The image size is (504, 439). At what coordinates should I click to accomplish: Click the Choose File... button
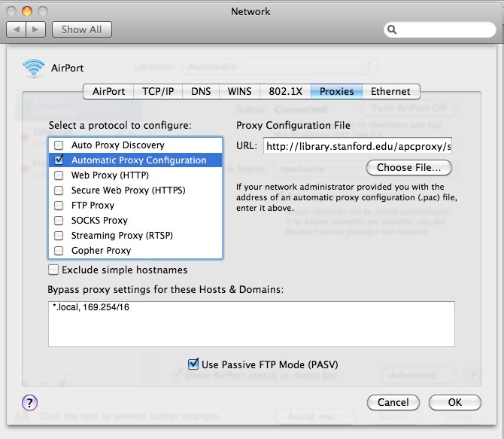coord(409,168)
